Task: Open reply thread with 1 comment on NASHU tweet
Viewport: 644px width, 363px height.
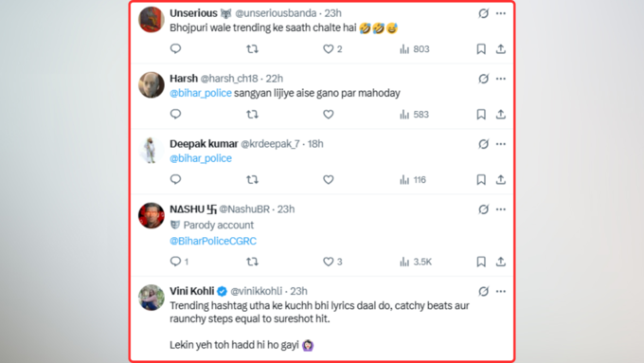Action: coord(179,262)
